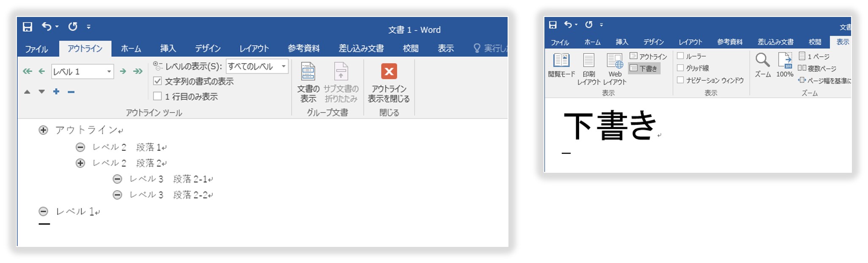Click the 複数ページ multiple pages button
This screenshot has height=263, width=868.
[817, 68]
